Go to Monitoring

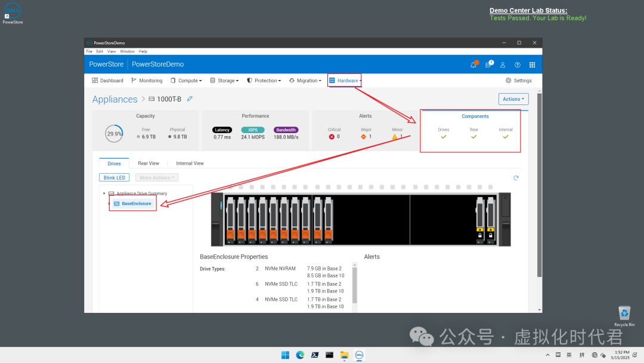(x=147, y=81)
